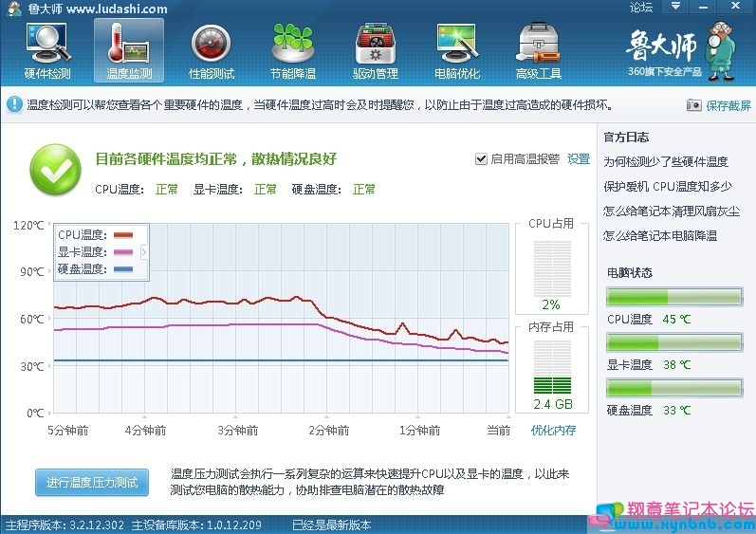Image resolution: width=756 pixels, height=534 pixels.
Task: Click the 内存占用 2.4 GB meter
Action: [552, 367]
